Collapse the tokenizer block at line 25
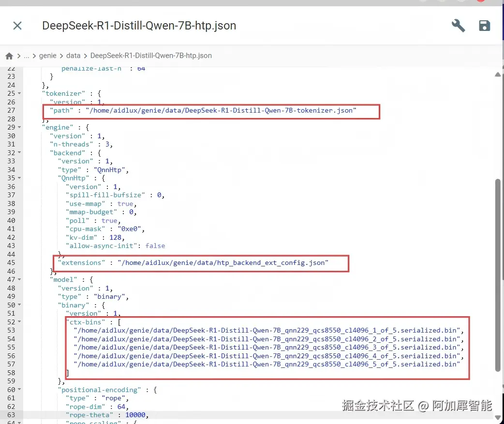Image resolution: width=504 pixels, height=424 pixels. point(19,93)
